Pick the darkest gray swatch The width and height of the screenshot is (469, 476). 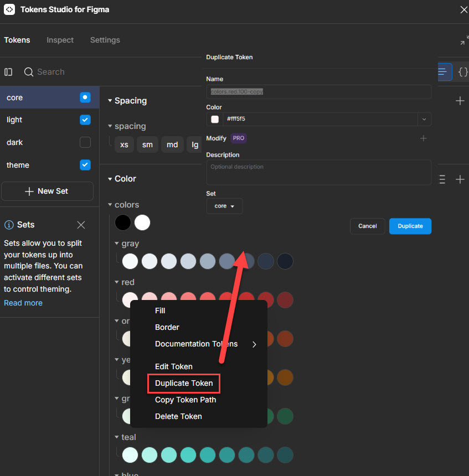tap(285, 261)
